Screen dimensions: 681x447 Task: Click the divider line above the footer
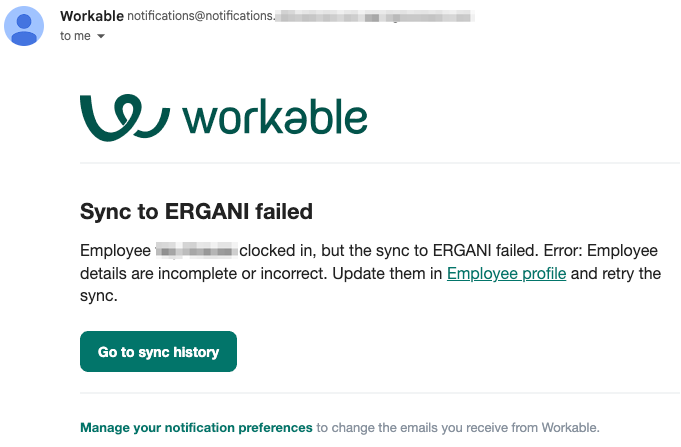point(380,393)
